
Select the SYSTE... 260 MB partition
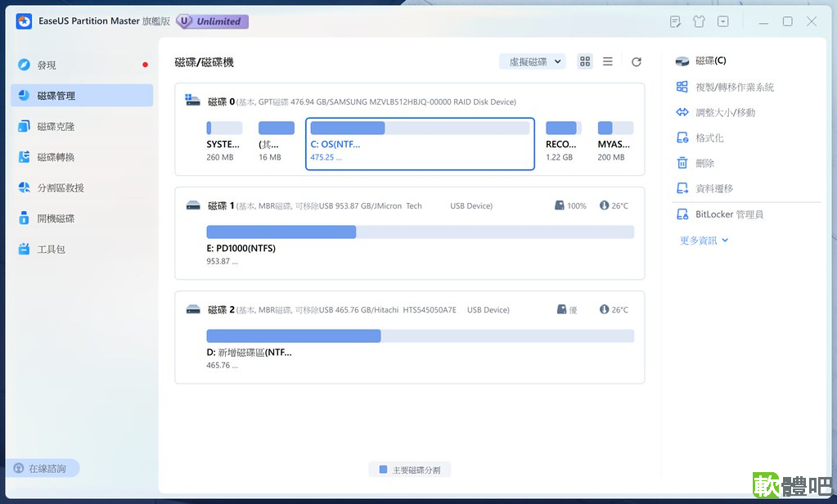tap(223, 142)
